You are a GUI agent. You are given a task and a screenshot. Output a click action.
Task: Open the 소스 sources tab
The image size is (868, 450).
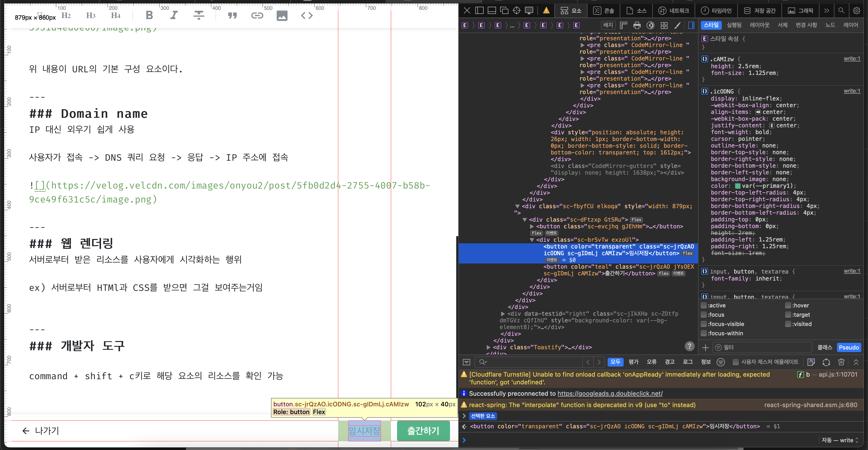637,10
